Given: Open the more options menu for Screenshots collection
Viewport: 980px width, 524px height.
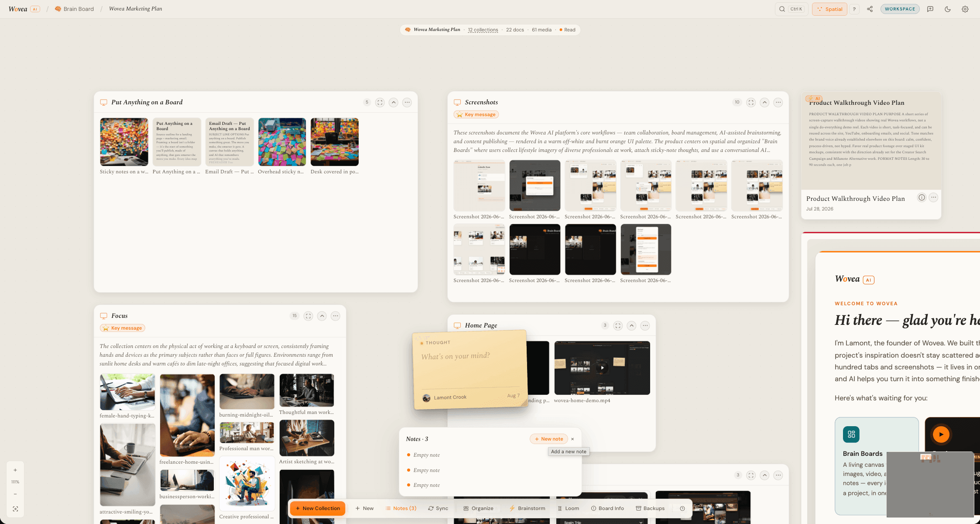Looking at the screenshot, I should [778, 102].
